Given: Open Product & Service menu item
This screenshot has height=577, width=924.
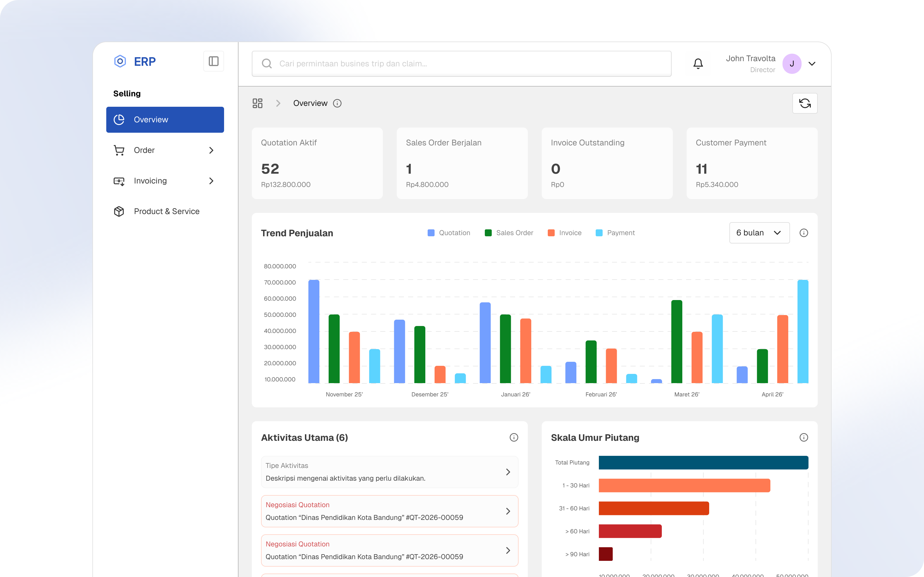Looking at the screenshot, I should pos(165,211).
